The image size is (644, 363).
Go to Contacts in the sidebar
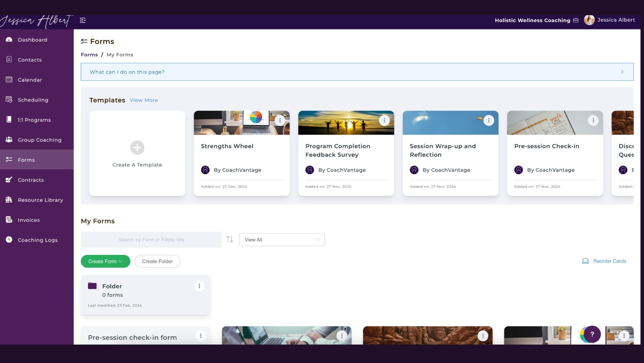[x=37, y=60]
